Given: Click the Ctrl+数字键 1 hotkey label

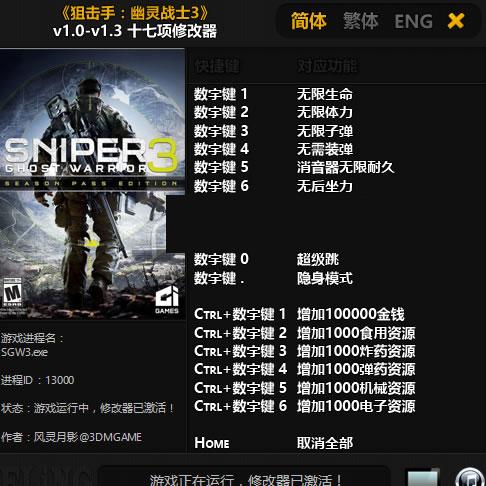Looking at the screenshot, I should (x=240, y=314).
